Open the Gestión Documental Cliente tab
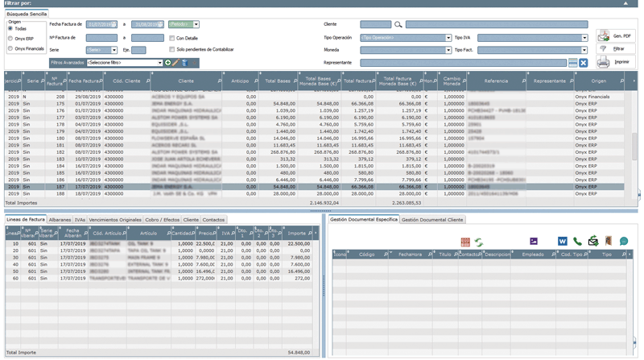This screenshot has width=644, height=360. click(432, 219)
